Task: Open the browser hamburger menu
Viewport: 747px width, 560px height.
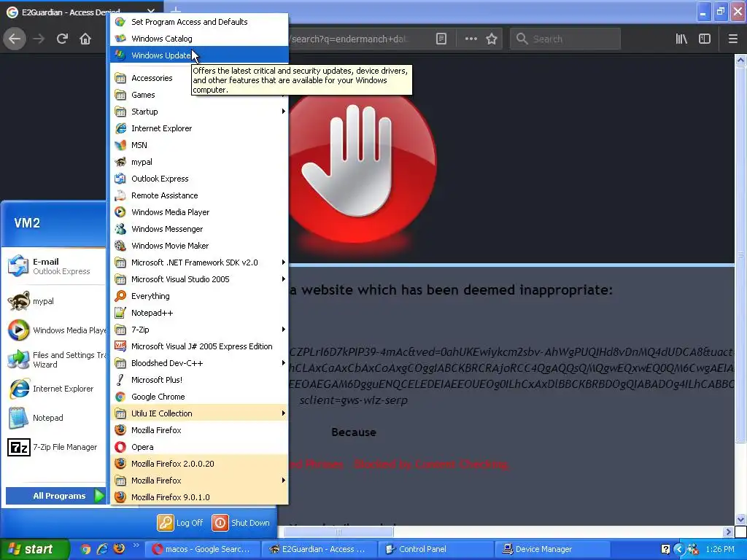Action: (x=732, y=39)
